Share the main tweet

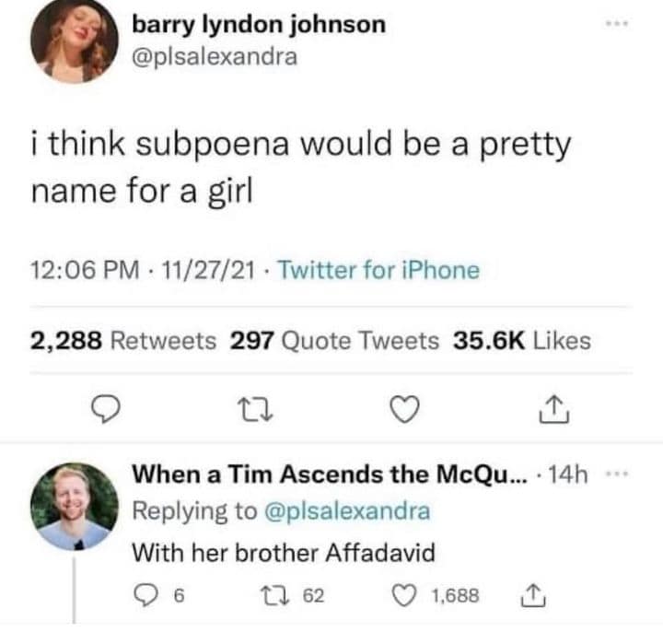pyautogui.click(x=554, y=409)
